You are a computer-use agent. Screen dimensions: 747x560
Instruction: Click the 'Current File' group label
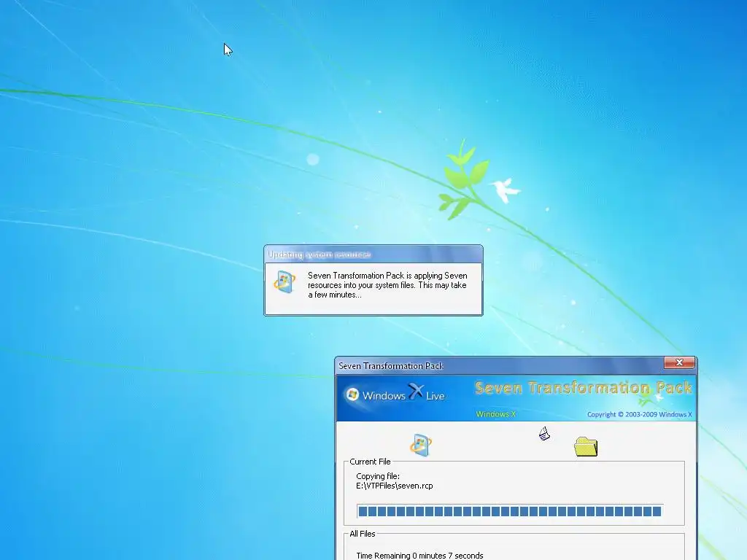370,462
